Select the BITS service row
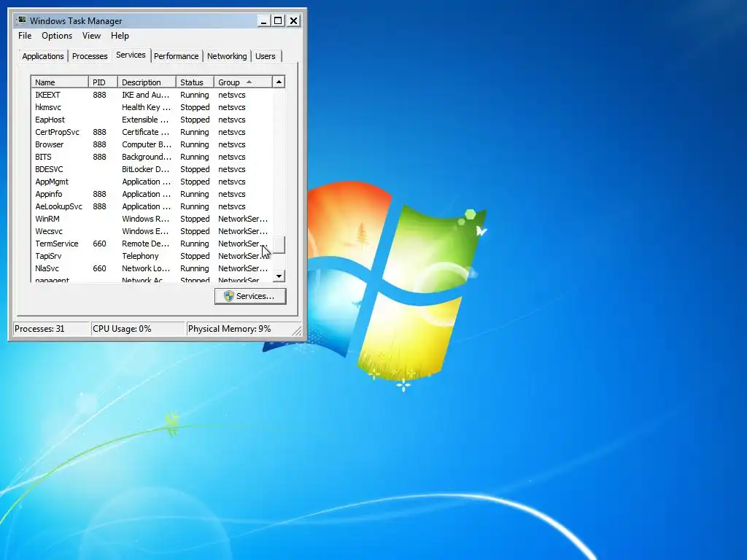This screenshot has height=560, width=747. click(152, 157)
